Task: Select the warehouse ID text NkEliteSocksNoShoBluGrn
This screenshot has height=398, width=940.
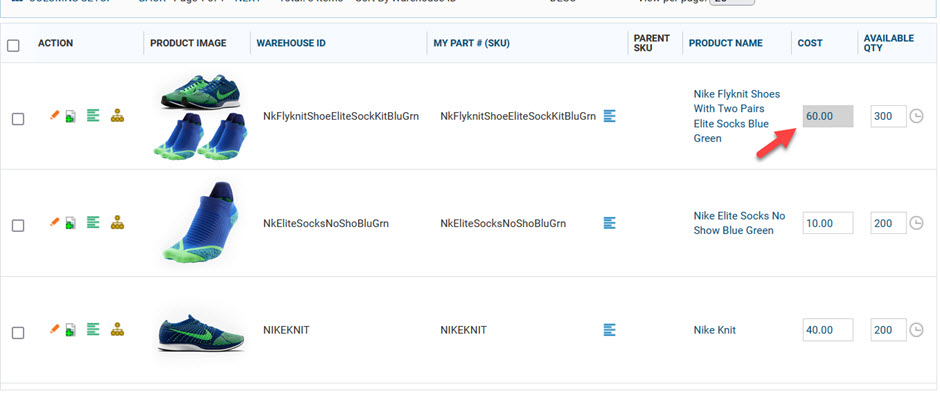Action: pos(326,224)
